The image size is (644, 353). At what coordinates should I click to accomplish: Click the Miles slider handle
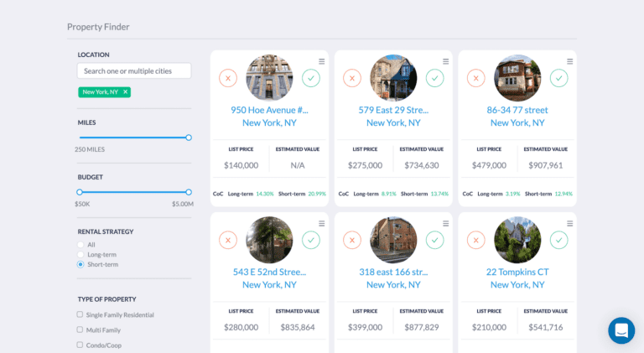189,138
